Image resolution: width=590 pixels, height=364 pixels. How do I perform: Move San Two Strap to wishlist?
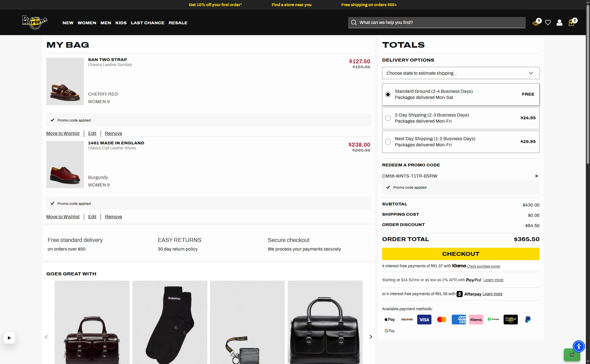(63, 134)
